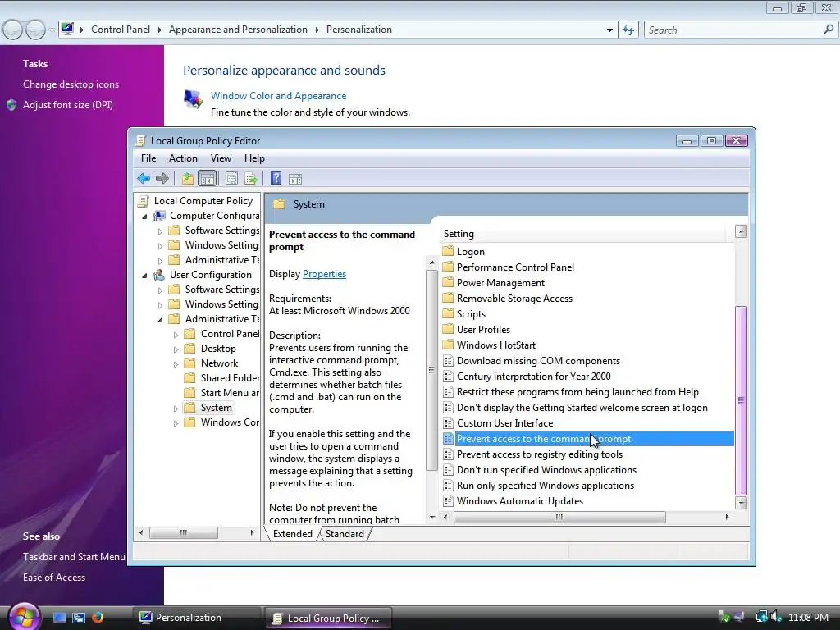The width and height of the screenshot is (840, 630).
Task: Select Restrict these programs from being launched from Help
Action: [577, 391]
